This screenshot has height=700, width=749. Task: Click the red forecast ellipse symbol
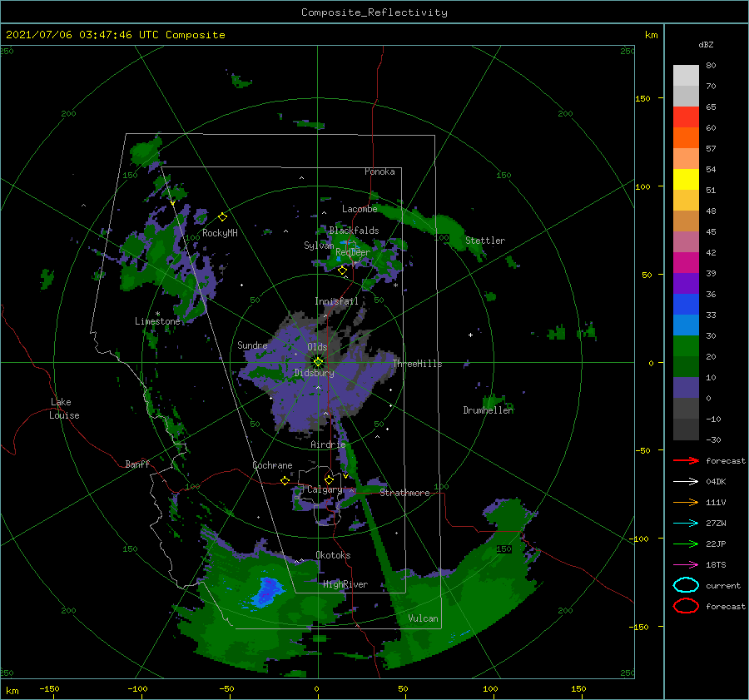[686, 606]
